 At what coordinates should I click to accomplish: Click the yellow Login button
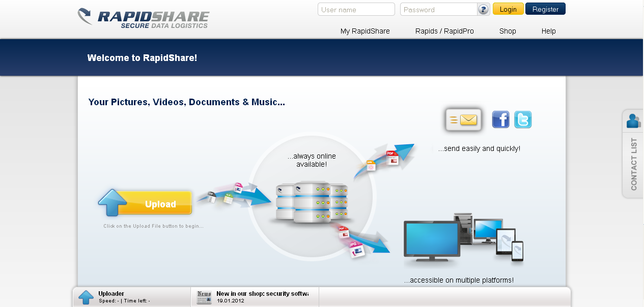(x=508, y=9)
